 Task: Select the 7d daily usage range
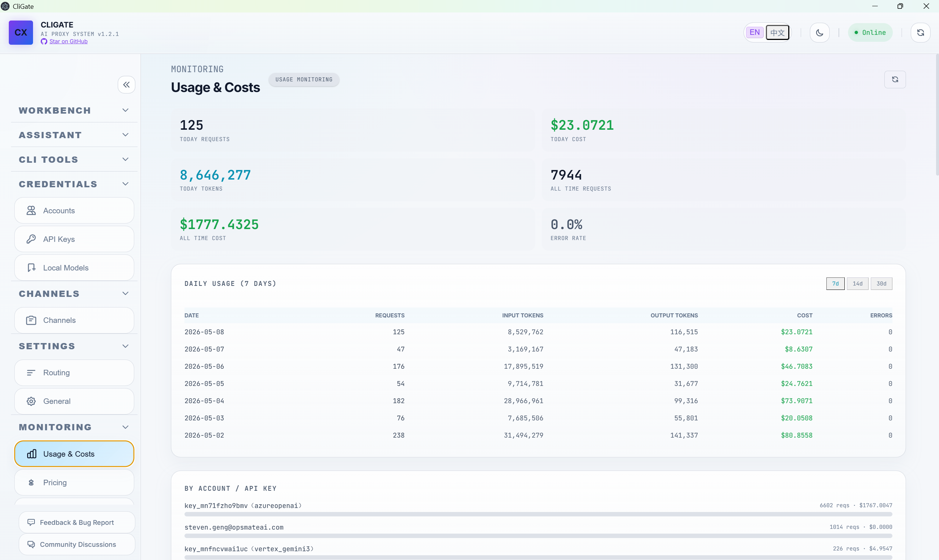(835, 284)
